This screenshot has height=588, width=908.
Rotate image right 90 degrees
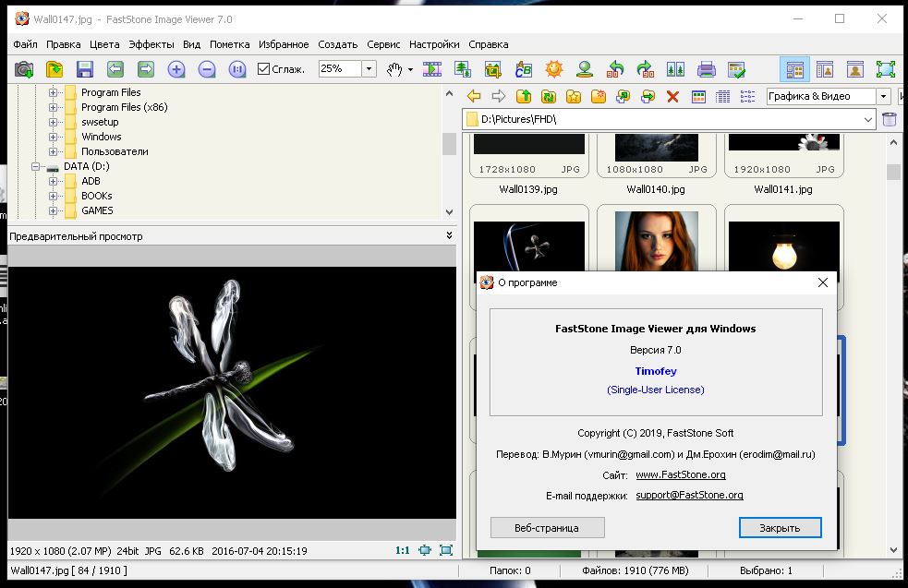coord(645,69)
